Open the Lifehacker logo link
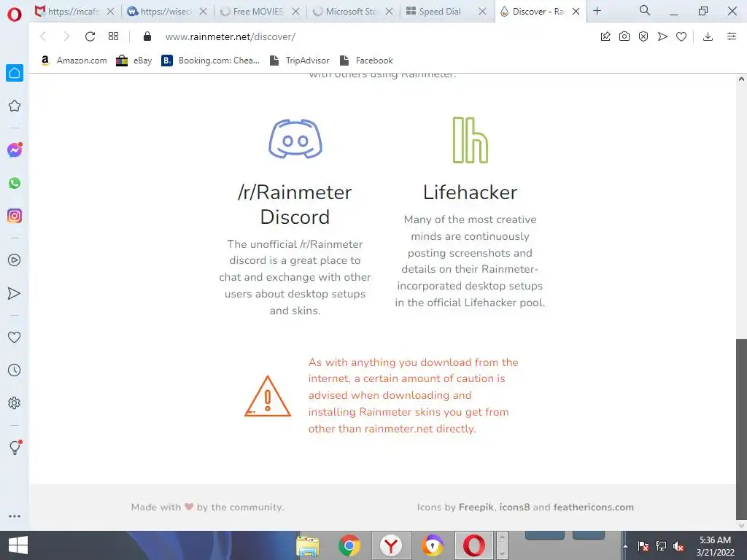Image resolution: width=747 pixels, height=560 pixels. click(x=471, y=140)
